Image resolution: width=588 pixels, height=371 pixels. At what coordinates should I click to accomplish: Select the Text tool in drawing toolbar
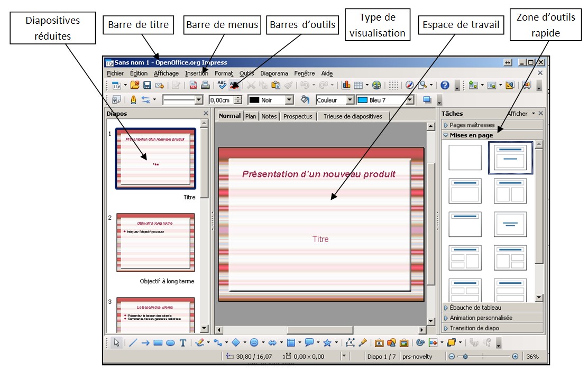click(x=183, y=342)
